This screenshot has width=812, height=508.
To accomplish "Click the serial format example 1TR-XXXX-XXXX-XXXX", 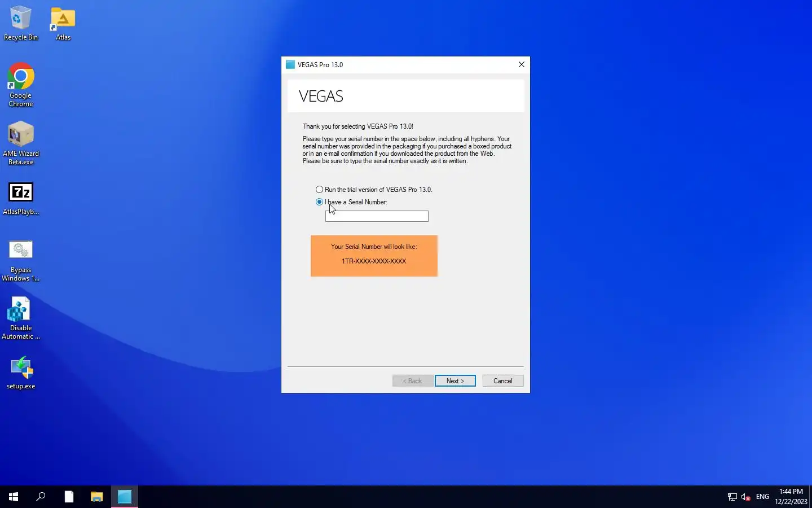I will 374,261.
